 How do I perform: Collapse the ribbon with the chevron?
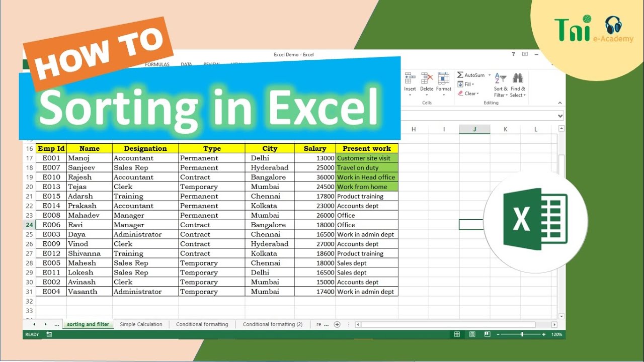point(560,103)
